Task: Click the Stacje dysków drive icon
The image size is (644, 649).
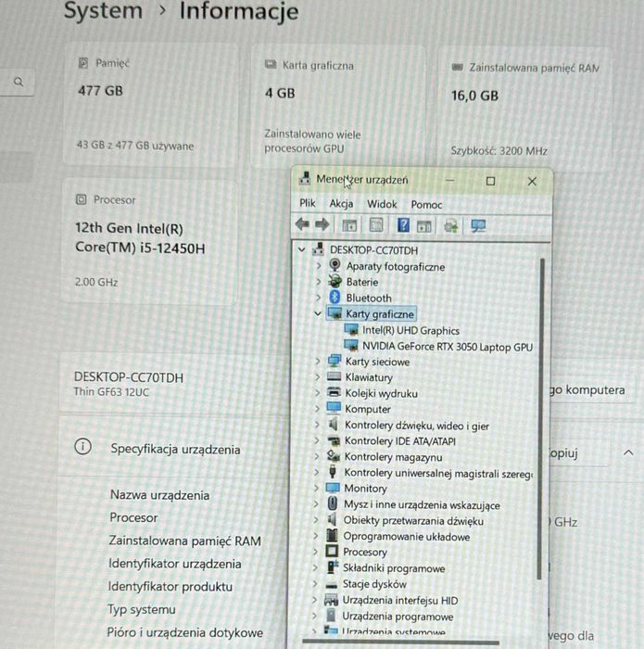Action: 332,584
